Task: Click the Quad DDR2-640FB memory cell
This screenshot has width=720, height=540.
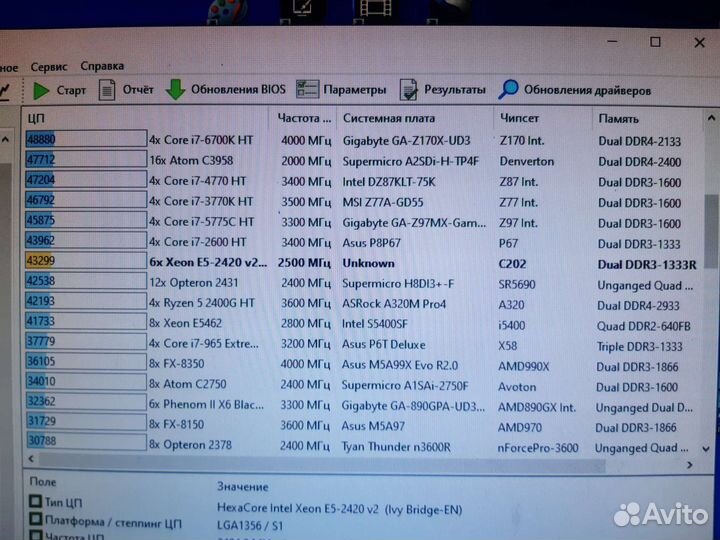Action: point(643,326)
